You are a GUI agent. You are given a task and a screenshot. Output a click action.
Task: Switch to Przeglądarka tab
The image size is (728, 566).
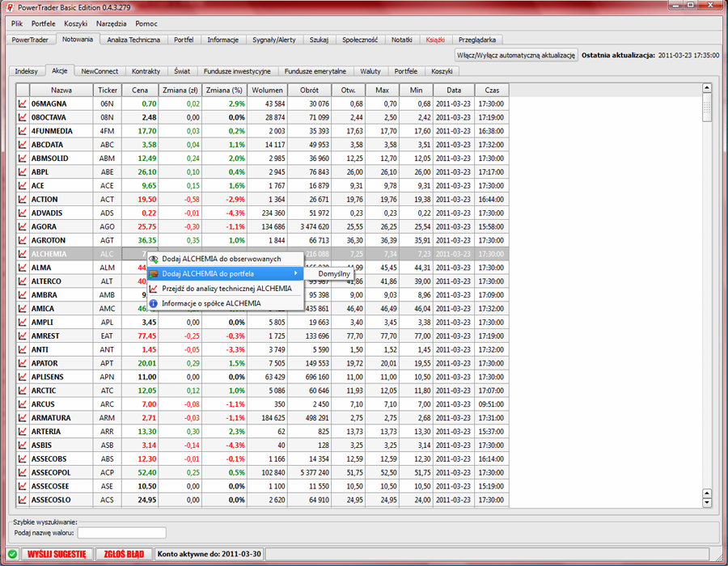pos(476,40)
